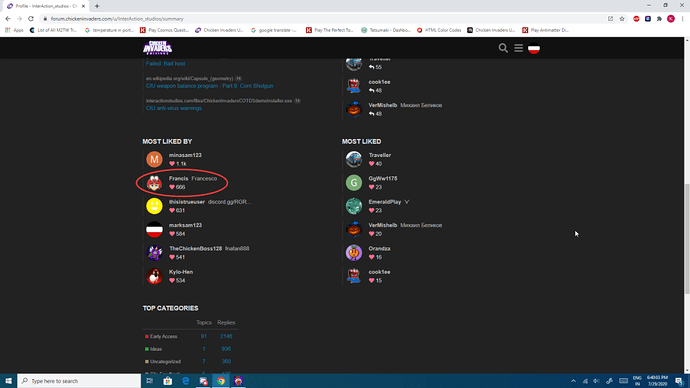
Task: Open the current user avatar menu
Action: [x=534, y=48]
